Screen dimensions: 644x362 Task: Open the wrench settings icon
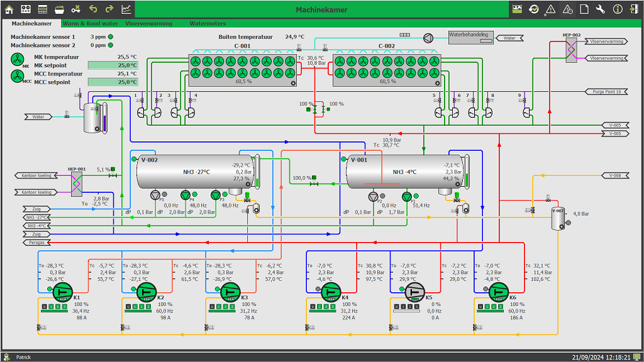[x=601, y=9]
